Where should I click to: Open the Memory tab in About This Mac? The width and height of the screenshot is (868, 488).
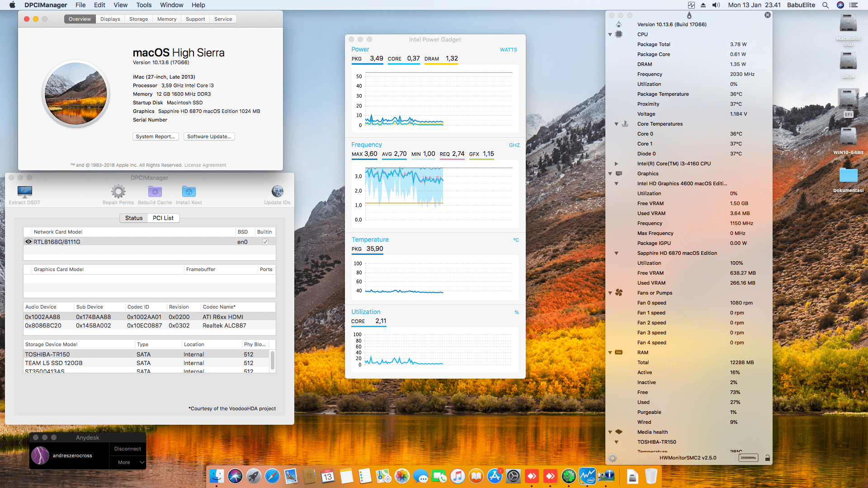tap(166, 19)
